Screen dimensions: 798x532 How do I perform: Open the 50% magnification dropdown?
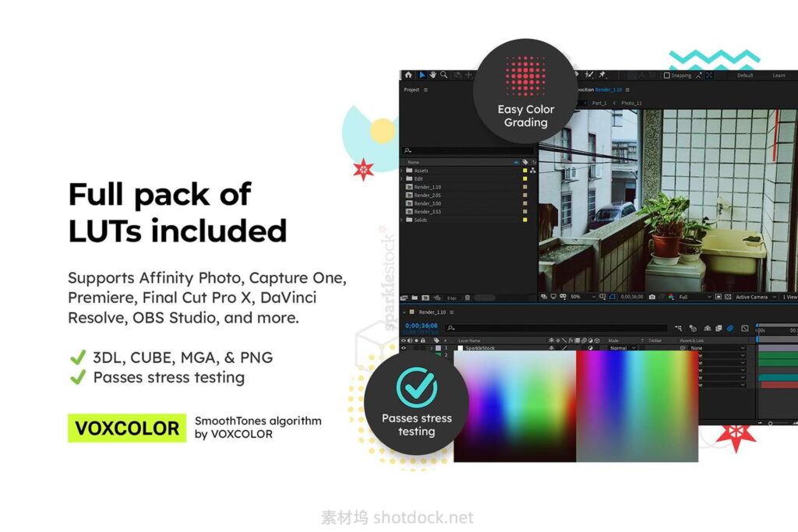[583, 297]
